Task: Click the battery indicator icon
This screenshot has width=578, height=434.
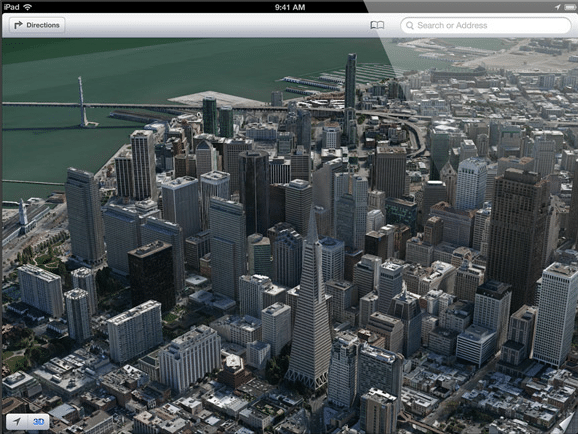Action: (x=570, y=7)
